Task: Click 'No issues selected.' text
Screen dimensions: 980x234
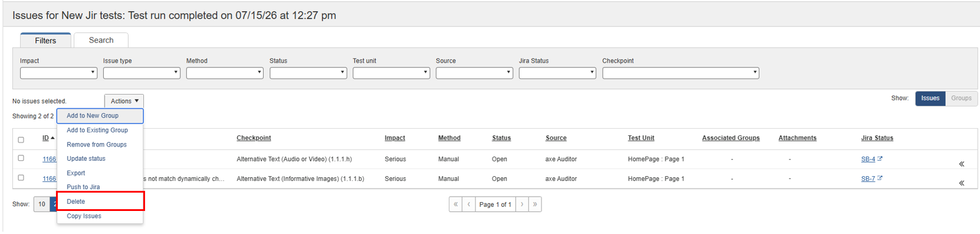Action: click(40, 101)
